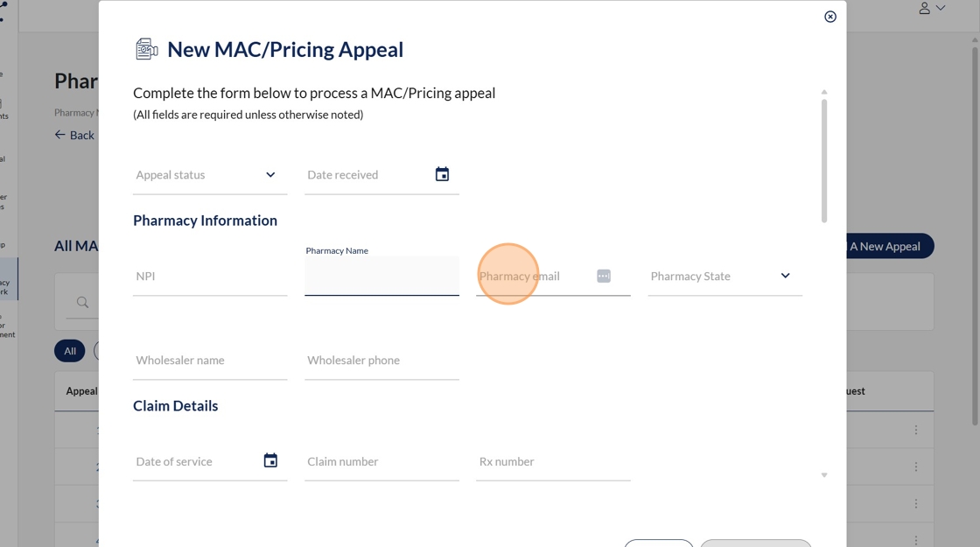This screenshot has width=980, height=547.
Task: Click into the NPI field
Action: pos(209,277)
